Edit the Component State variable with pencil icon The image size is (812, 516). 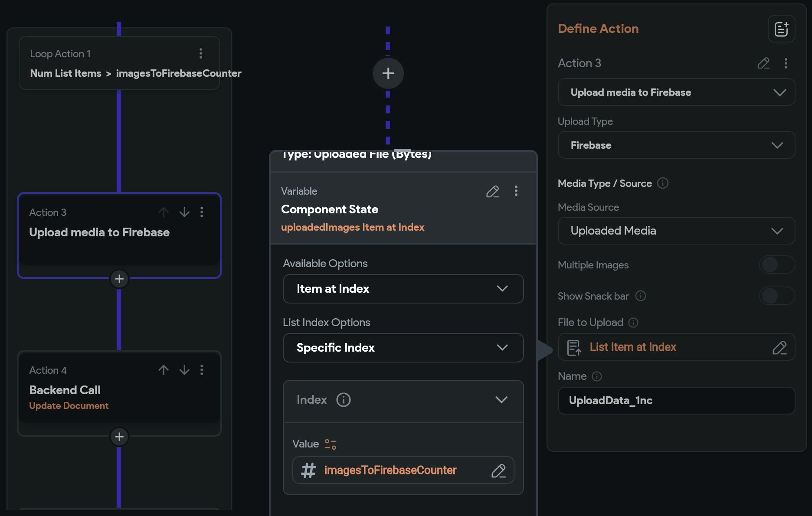[x=492, y=191]
